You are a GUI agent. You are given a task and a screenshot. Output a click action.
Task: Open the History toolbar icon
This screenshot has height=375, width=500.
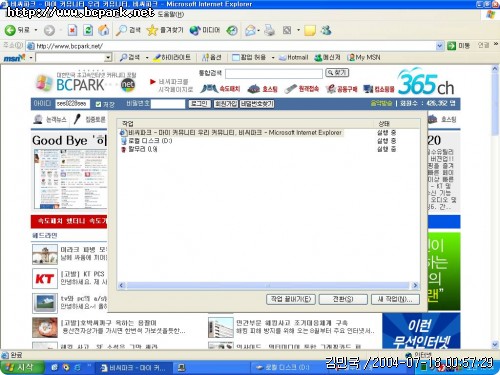pyautogui.click(x=232, y=31)
